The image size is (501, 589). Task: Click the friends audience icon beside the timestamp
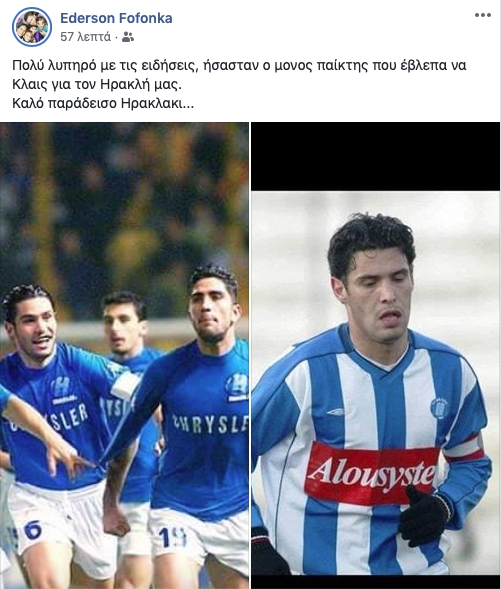(128, 37)
